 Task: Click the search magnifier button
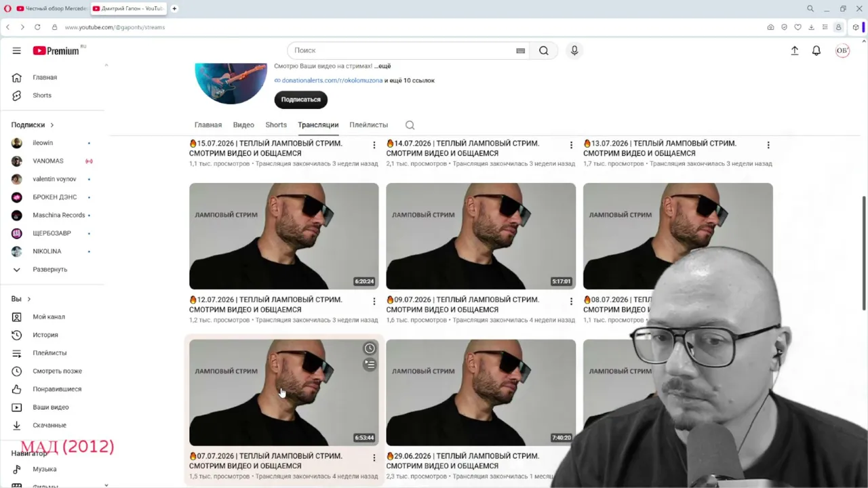pyautogui.click(x=544, y=50)
